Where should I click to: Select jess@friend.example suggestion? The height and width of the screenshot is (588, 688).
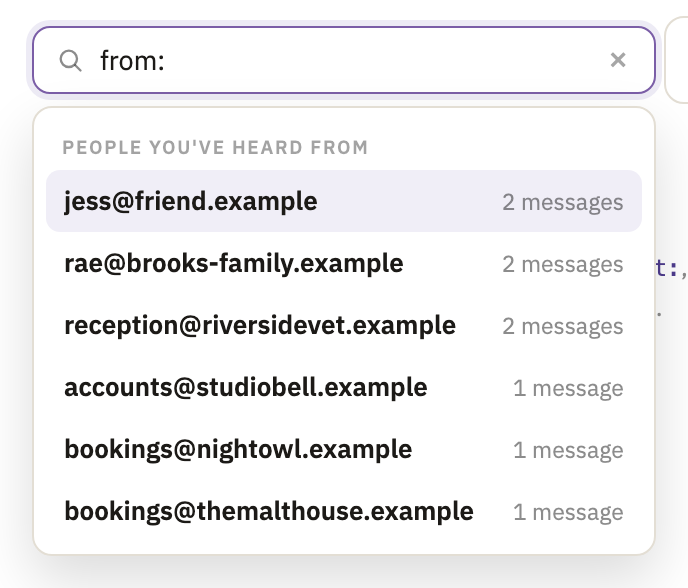pos(344,201)
